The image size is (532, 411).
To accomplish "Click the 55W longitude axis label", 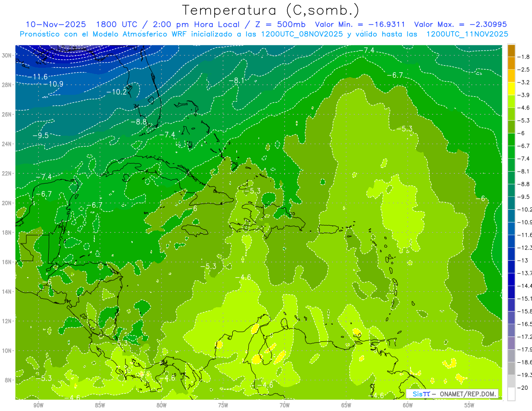I will click(469, 406).
